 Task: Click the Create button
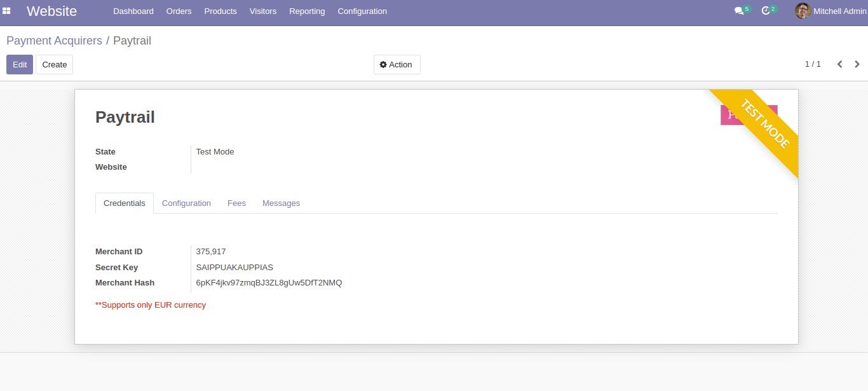click(55, 64)
